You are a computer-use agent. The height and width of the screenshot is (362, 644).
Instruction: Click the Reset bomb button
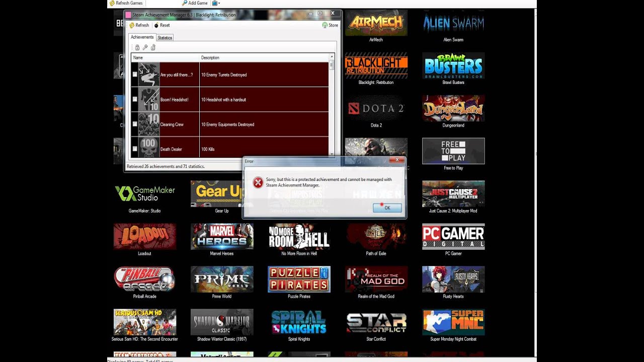point(162,25)
